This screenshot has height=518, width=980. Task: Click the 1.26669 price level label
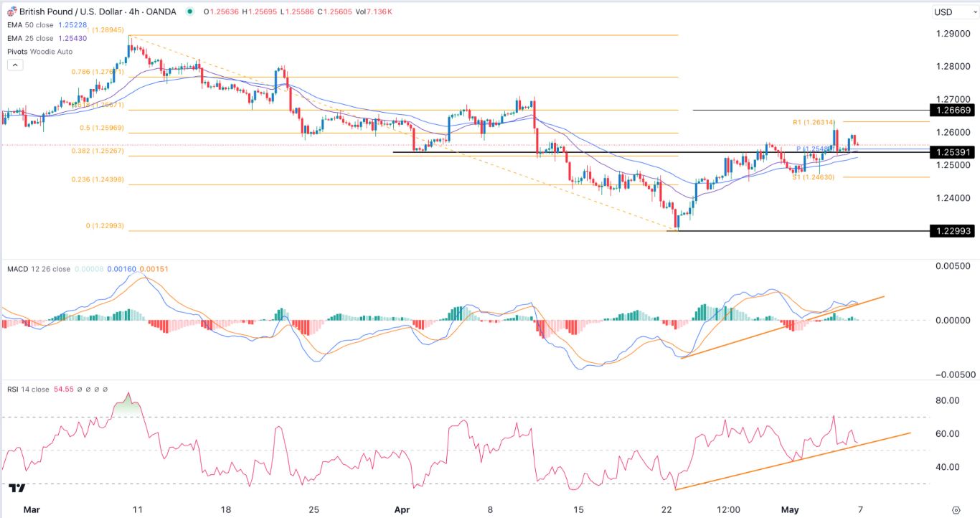tap(954, 110)
